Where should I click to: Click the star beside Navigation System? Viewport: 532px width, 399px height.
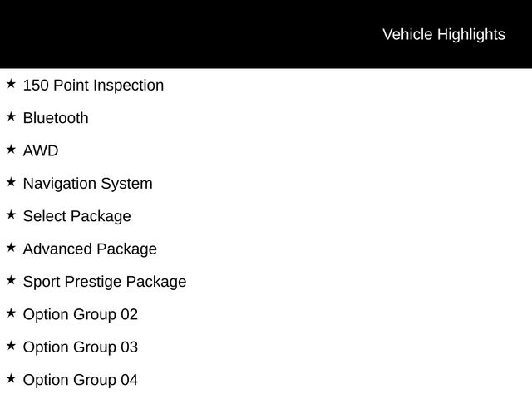point(11,182)
